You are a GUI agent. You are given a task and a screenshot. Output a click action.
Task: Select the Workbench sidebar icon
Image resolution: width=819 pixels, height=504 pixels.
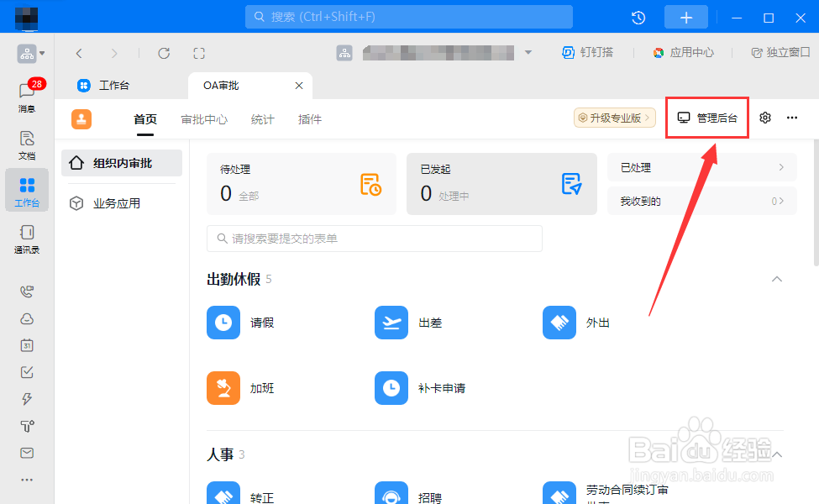click(x=27, y=191)
